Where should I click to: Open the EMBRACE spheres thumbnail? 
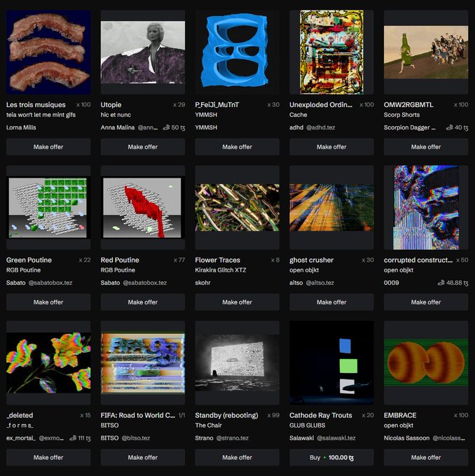(x=426, y=363)
